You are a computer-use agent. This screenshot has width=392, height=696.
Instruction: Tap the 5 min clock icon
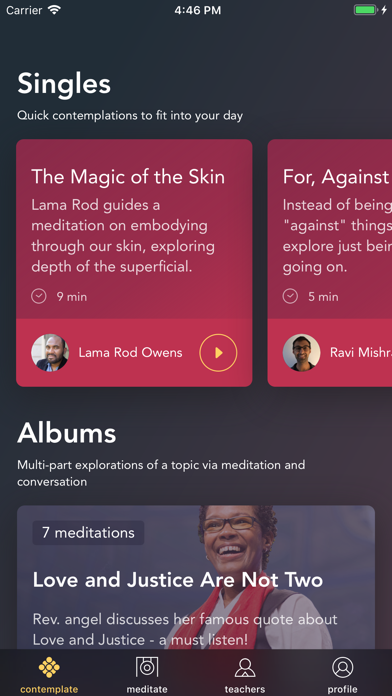click(290, 296)
